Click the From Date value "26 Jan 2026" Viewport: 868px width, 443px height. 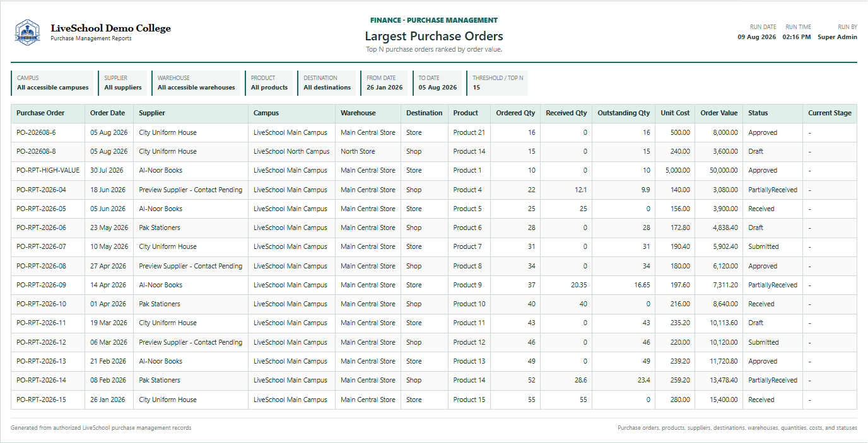click(385, 88)
